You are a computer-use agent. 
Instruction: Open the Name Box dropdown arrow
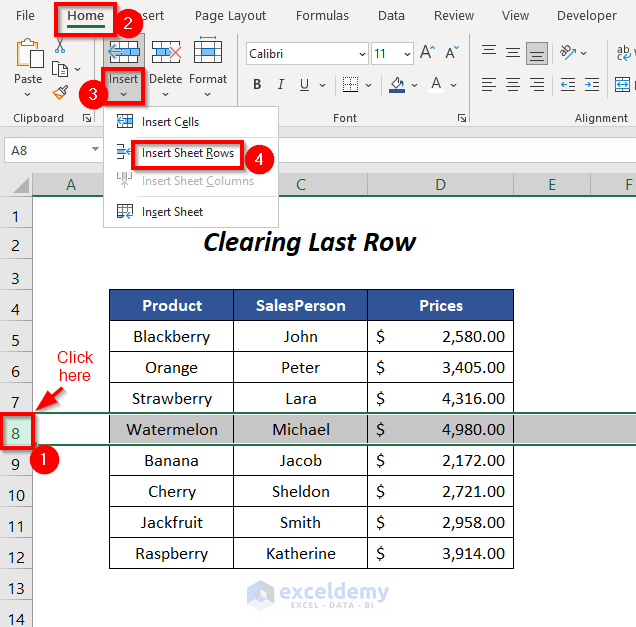point(95,149)
